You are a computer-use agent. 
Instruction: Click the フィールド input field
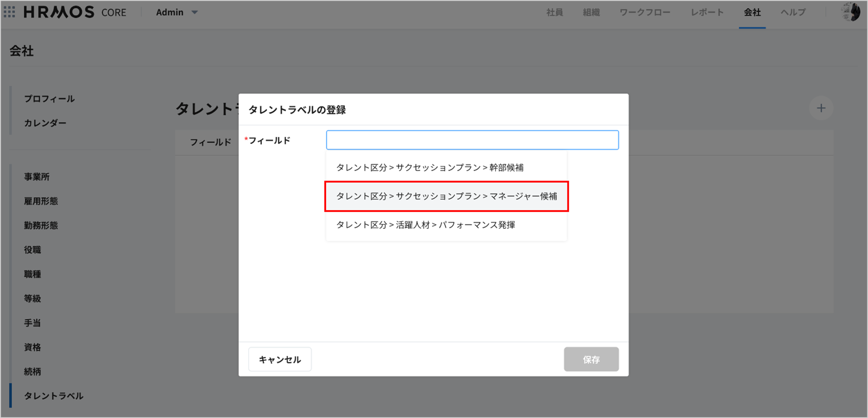point(472,140)
